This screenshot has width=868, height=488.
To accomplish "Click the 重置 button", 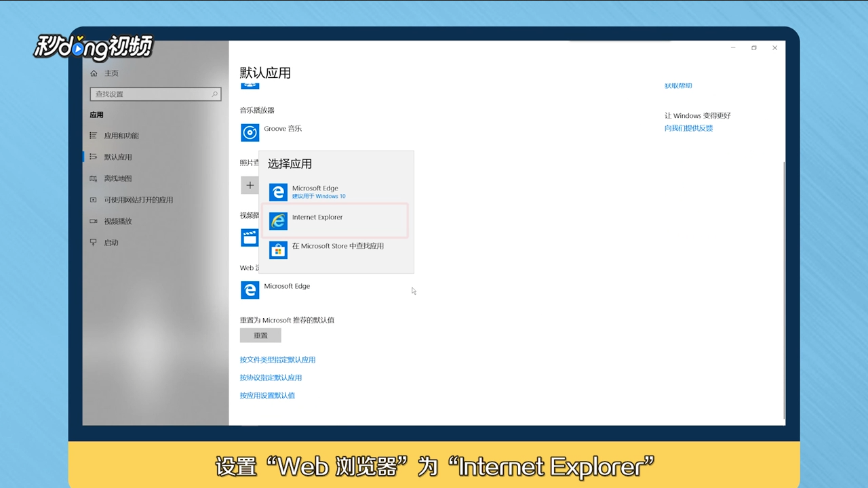I will tap(260, 335).
